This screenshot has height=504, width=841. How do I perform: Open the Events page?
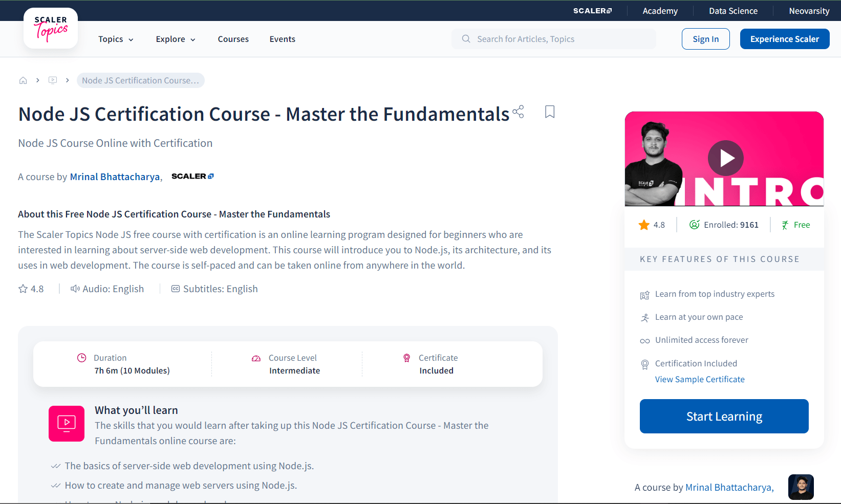point(282,39)
